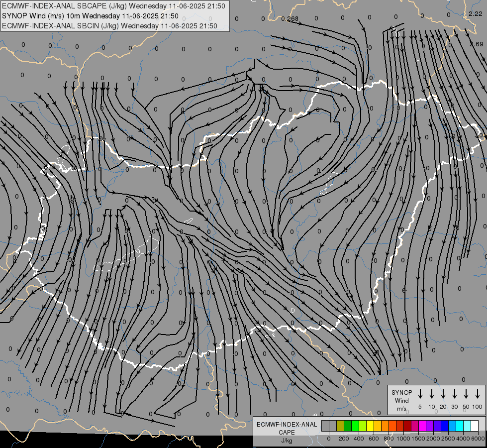Click the 2500 tick label on CAPE scale

(x=448, y=439)
